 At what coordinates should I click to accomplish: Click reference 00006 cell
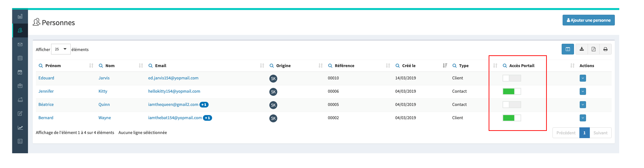(333, 91)
